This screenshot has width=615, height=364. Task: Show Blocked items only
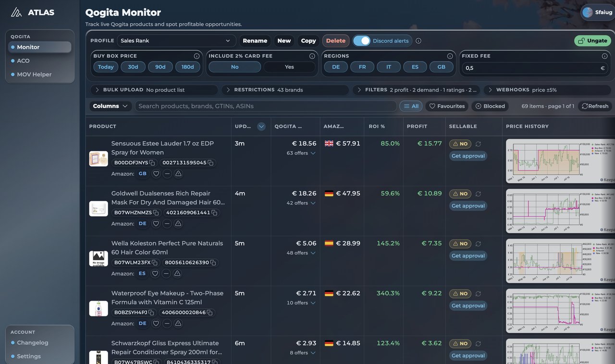coord(490,106)
